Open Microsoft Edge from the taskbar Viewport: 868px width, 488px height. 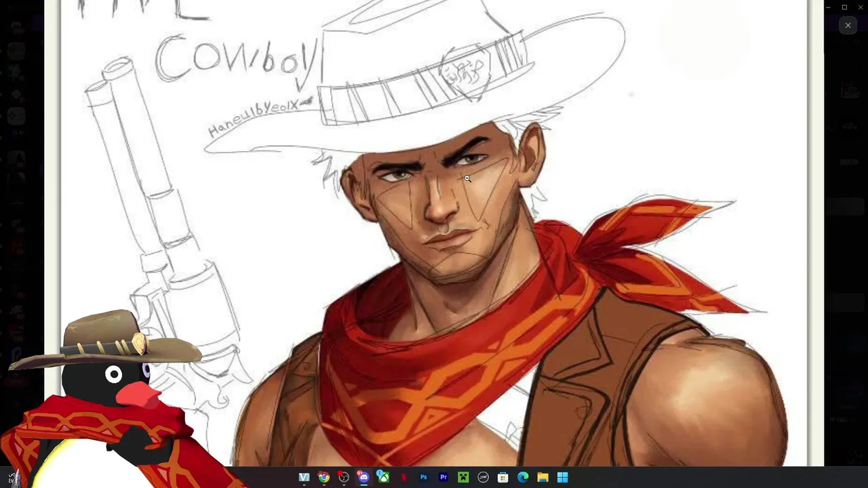point(523,478)
